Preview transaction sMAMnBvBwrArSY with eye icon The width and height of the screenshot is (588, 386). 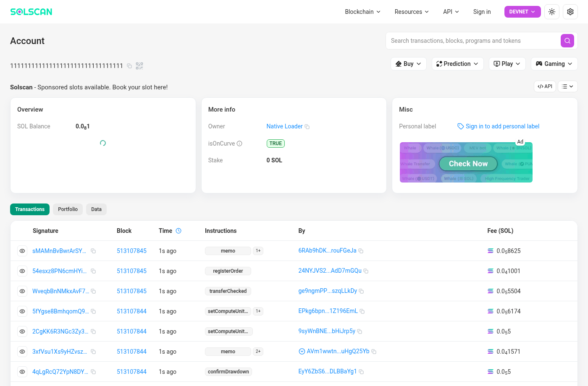(22, 251)
